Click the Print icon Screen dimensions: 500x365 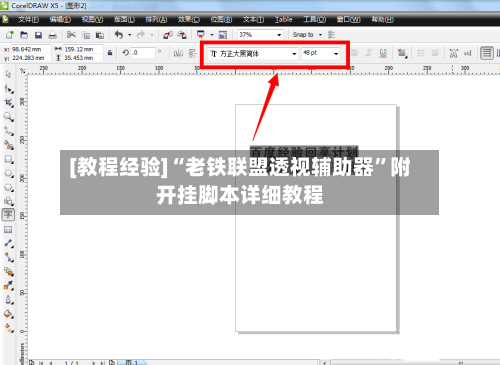pyautogui.click(x=52, y=35)
